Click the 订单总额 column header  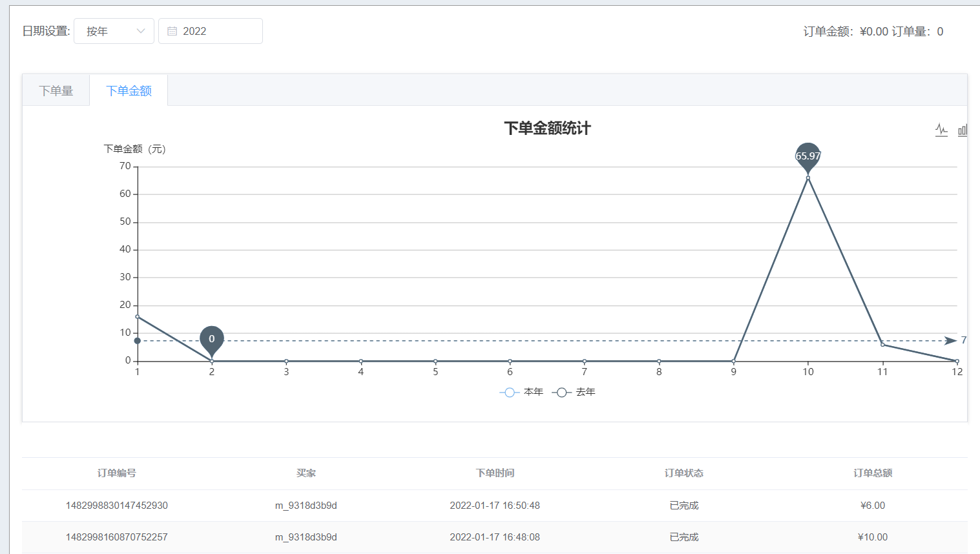click(873, 473)
